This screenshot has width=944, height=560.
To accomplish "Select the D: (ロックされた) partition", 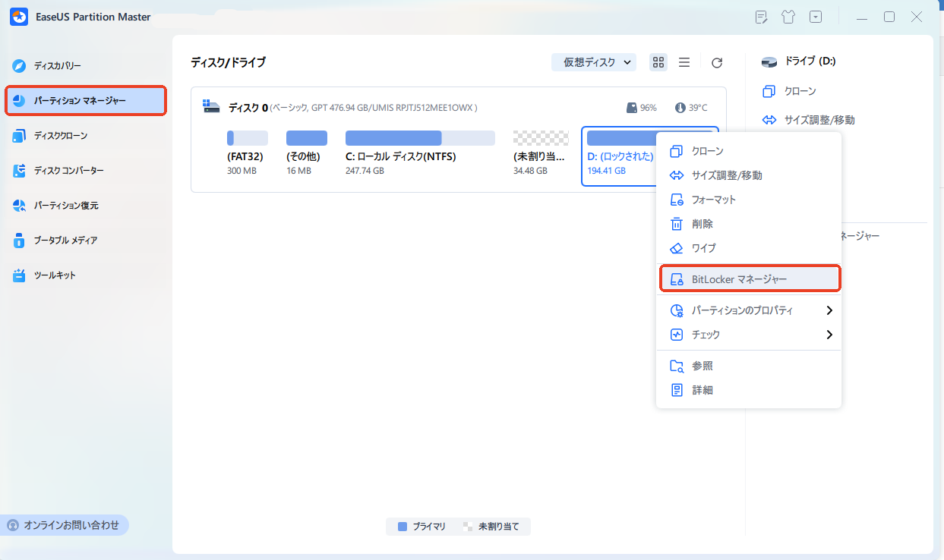I will pyautogui.click(x=620, y=156).
